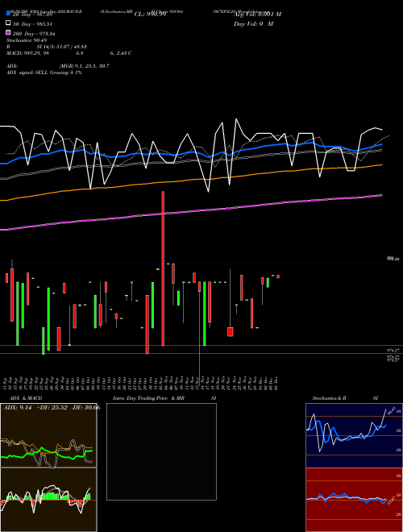This screenshot has height=532, width=403.
Task: Click 'Intra Day Trading Price & MR SI' heading
Action: pyautogui.click(x=164, y=398)
